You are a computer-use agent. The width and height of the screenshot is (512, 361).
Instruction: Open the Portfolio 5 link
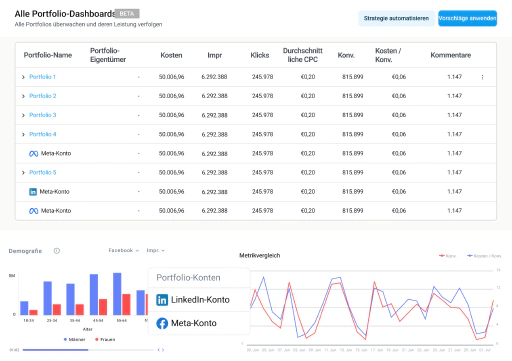pyautogui.click(x=43, y=172)
